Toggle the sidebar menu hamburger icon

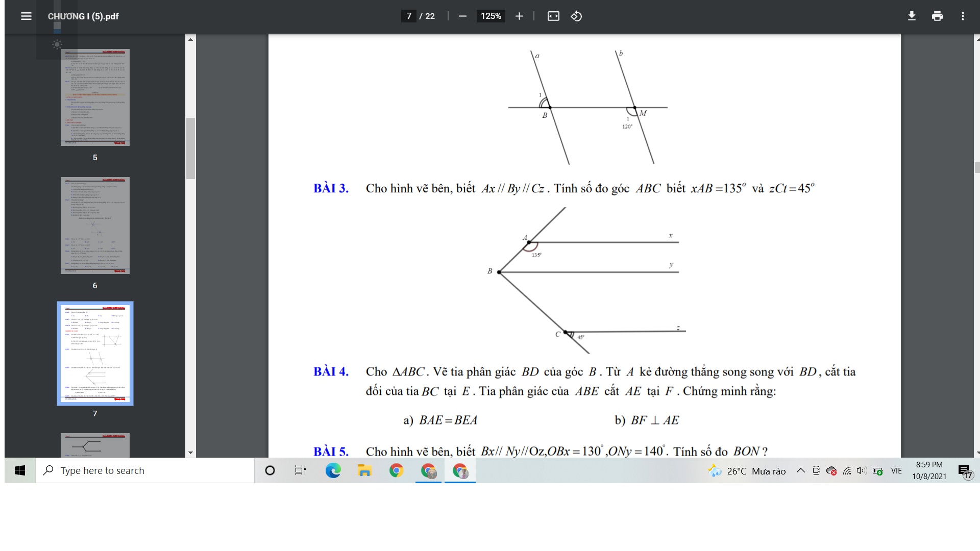(x=26, y=16)
